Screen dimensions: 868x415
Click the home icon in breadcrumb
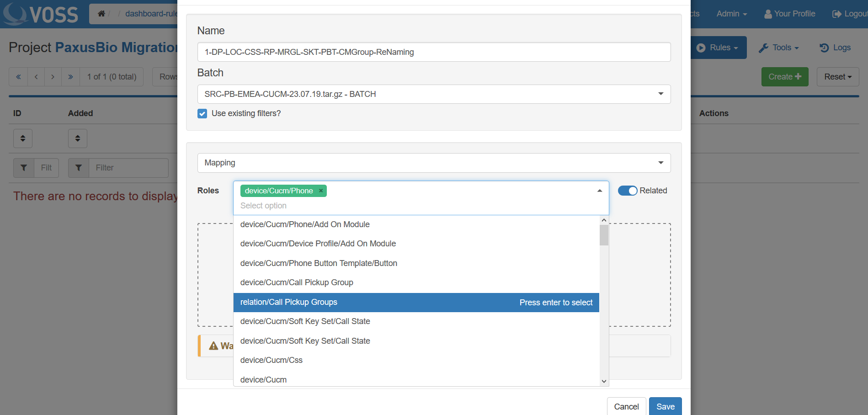coord(101,14)
